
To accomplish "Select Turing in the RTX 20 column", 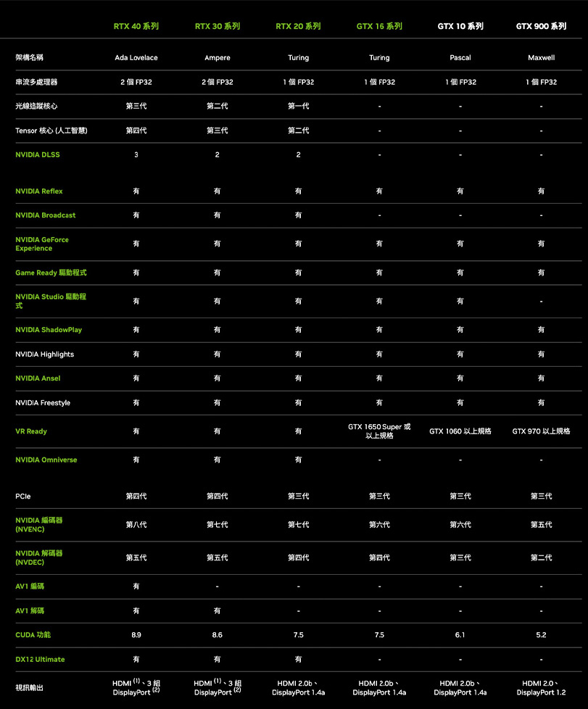I will 298,57.
